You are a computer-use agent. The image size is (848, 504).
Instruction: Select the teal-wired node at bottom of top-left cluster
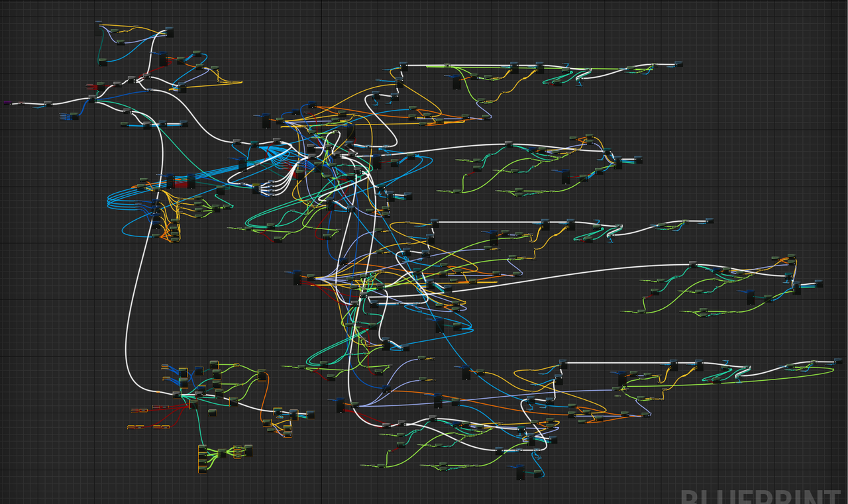[103, 62]
